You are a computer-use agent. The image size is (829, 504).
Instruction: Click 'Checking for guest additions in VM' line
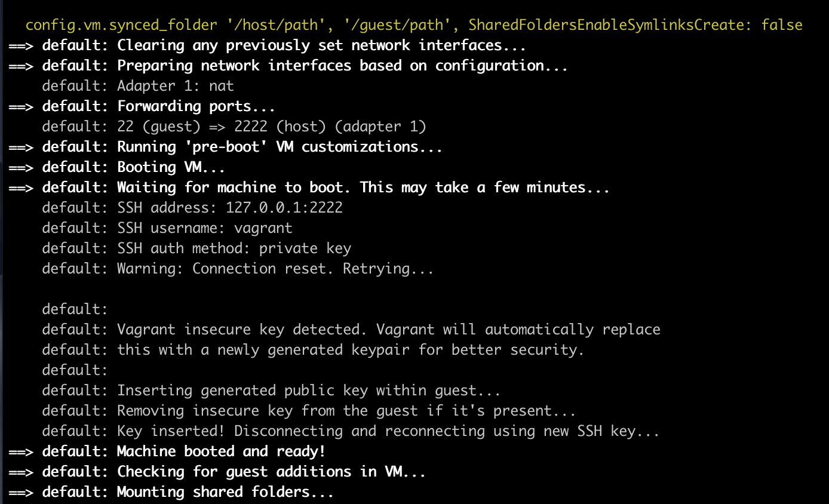[217, 472]
